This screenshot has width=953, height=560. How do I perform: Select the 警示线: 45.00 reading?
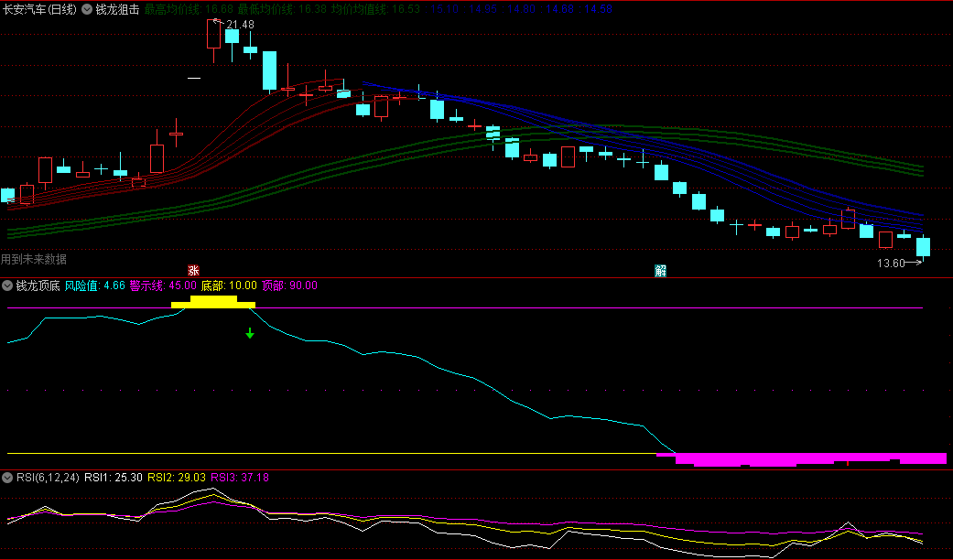pos(163,285)
